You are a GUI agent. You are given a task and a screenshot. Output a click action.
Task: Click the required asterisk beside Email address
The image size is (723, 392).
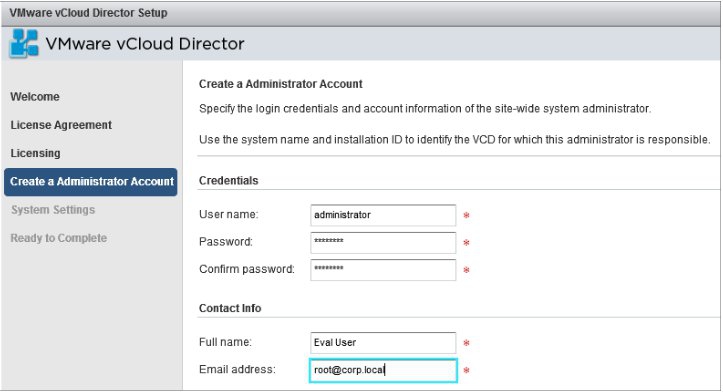coord(467,370)
